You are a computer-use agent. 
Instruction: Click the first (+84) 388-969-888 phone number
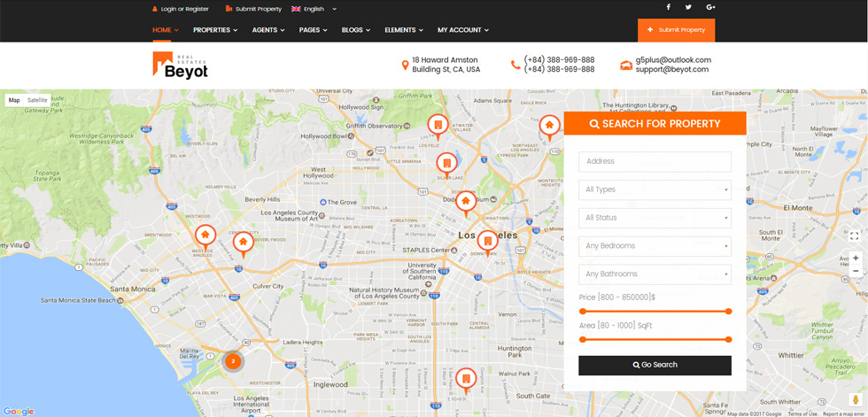tap(559, 59)
